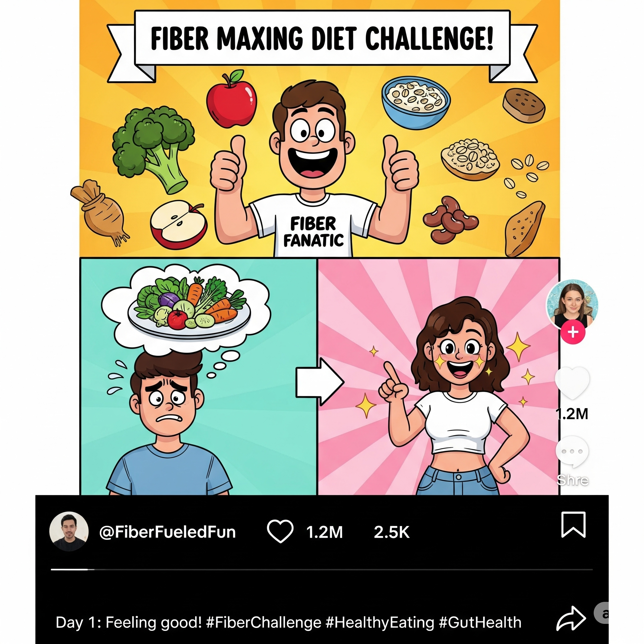
Task: Click the 1.2M count under the side heart
Action: pyautogui.click(x=572, y=414)
